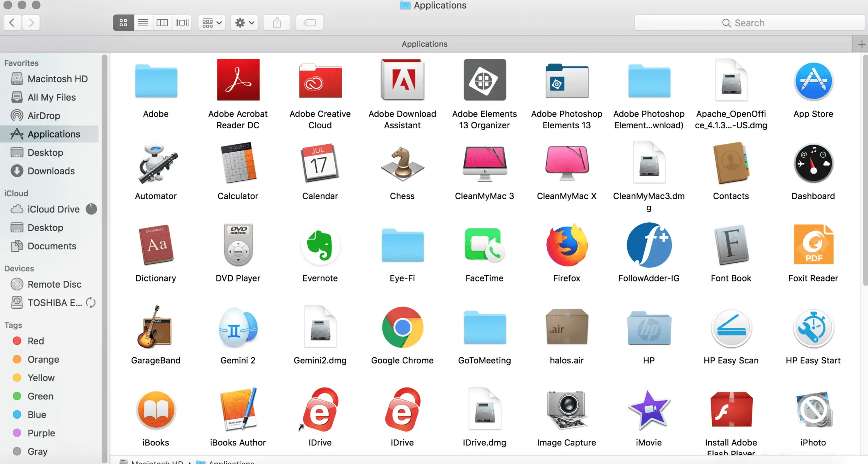
Task: Open Macintosh HD in sidebar
Action: click(x=50, y=79)
